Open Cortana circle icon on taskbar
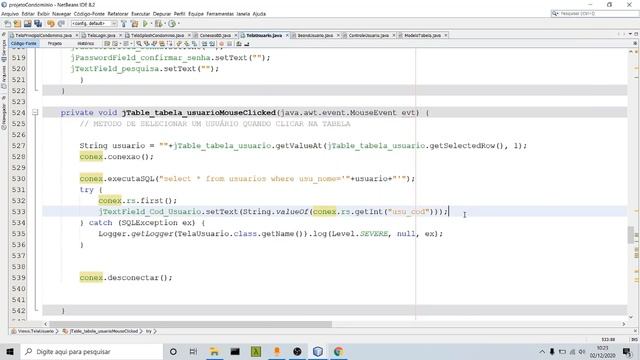The height and width of the screenshot is (360, 640). (173, 351)
